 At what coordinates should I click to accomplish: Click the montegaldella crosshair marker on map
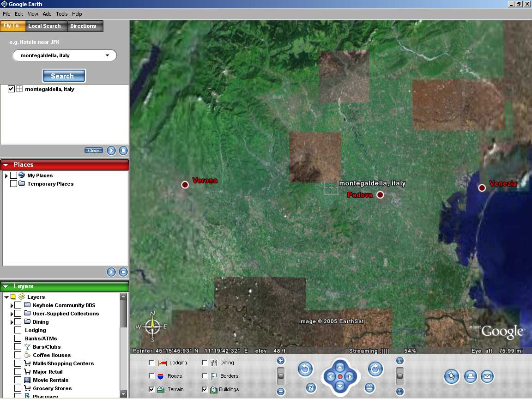[x=331, y=187]
